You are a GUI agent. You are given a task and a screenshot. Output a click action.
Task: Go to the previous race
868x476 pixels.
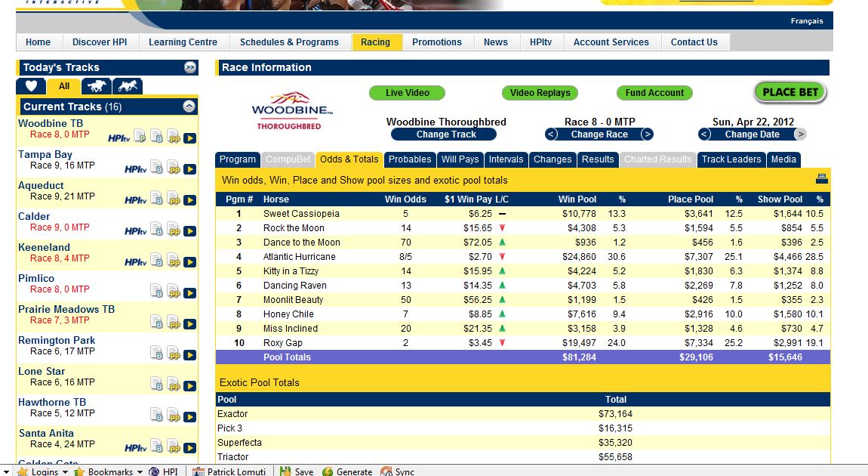(551, 134)
